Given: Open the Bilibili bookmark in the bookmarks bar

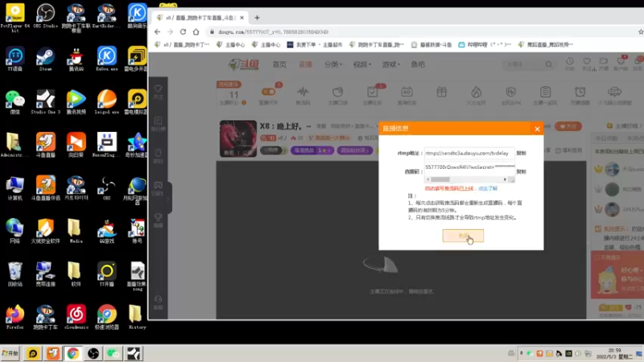Looking at the screenshot, I should click(485, 44).
